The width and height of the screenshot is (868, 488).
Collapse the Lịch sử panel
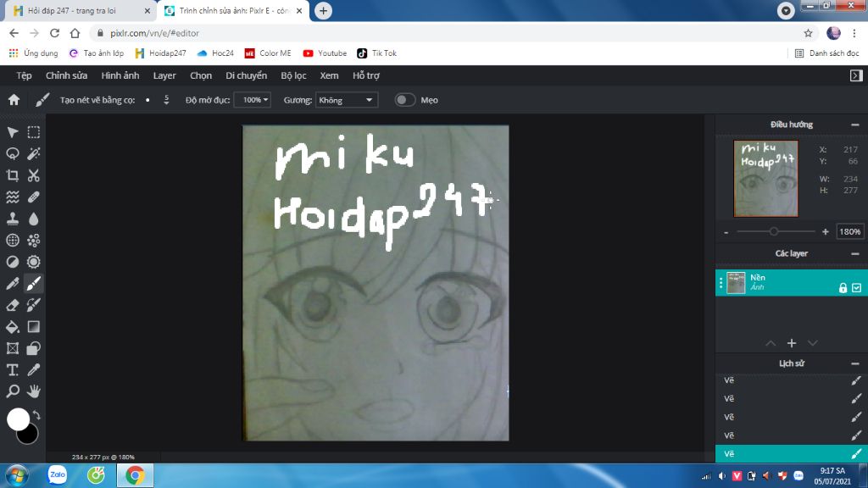coord(854,364)
